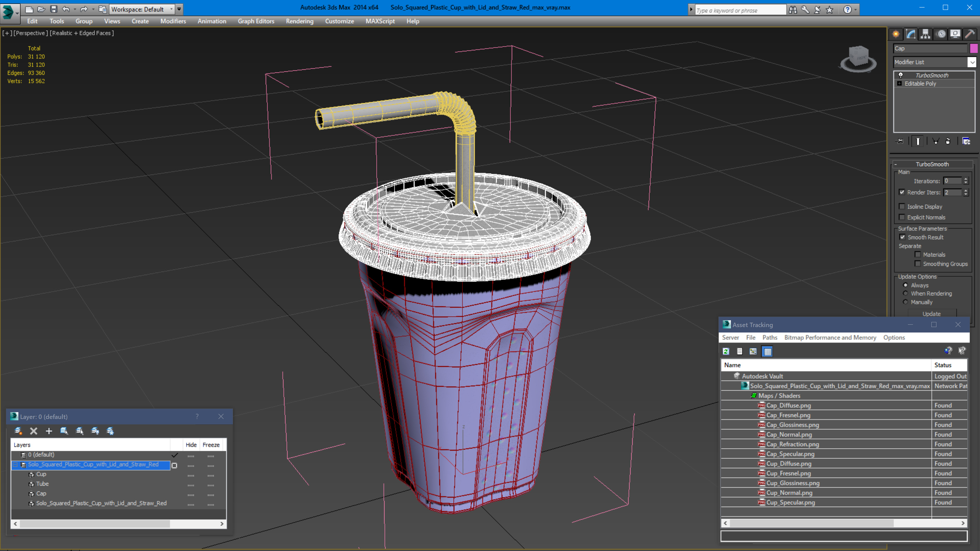Click the magenta object color swatch
Viewport: 980px width, 551px height.
974,48
